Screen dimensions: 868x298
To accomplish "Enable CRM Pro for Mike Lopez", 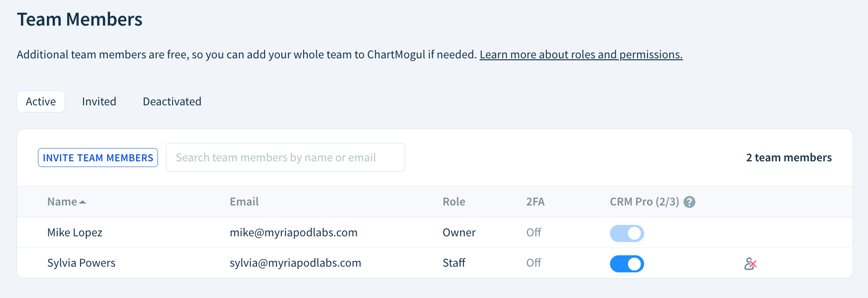I will click(x=627, y=233).
